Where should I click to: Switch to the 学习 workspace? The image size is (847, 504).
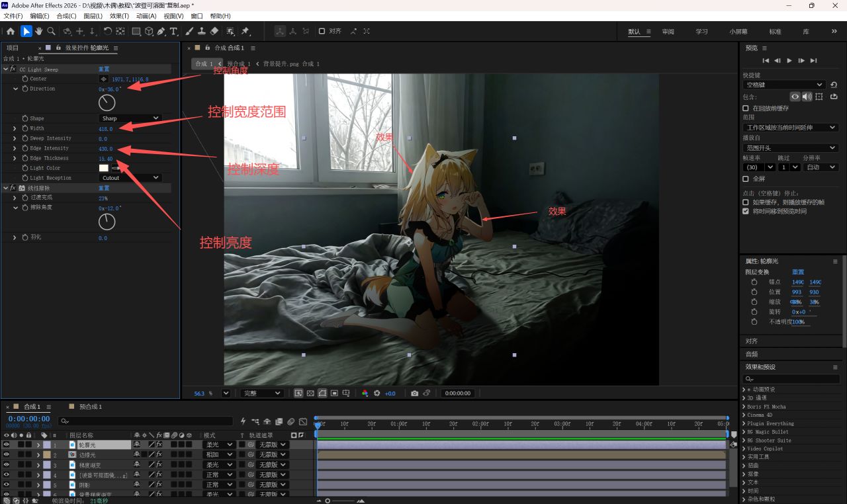701,32
